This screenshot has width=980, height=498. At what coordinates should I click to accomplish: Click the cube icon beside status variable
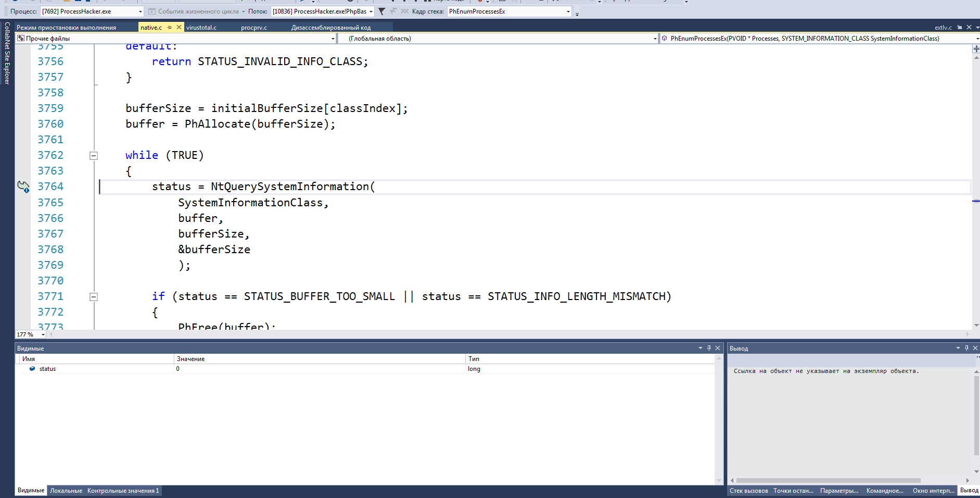point(32,369)
